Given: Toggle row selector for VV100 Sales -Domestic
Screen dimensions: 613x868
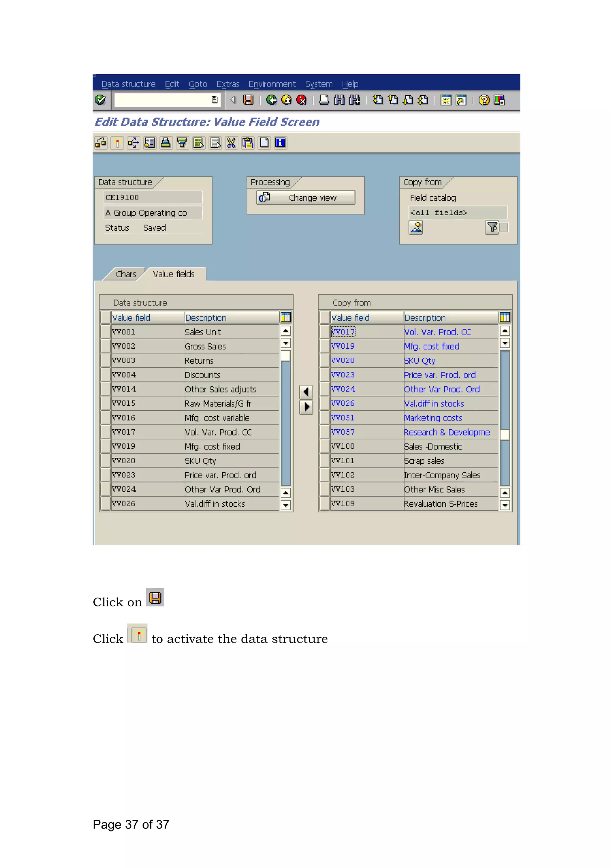Looking at the screenshot, I should (x=324, y=446).
